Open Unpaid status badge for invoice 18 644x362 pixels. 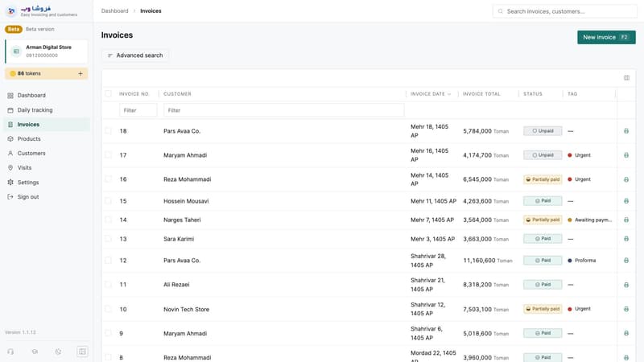(543, 131)
